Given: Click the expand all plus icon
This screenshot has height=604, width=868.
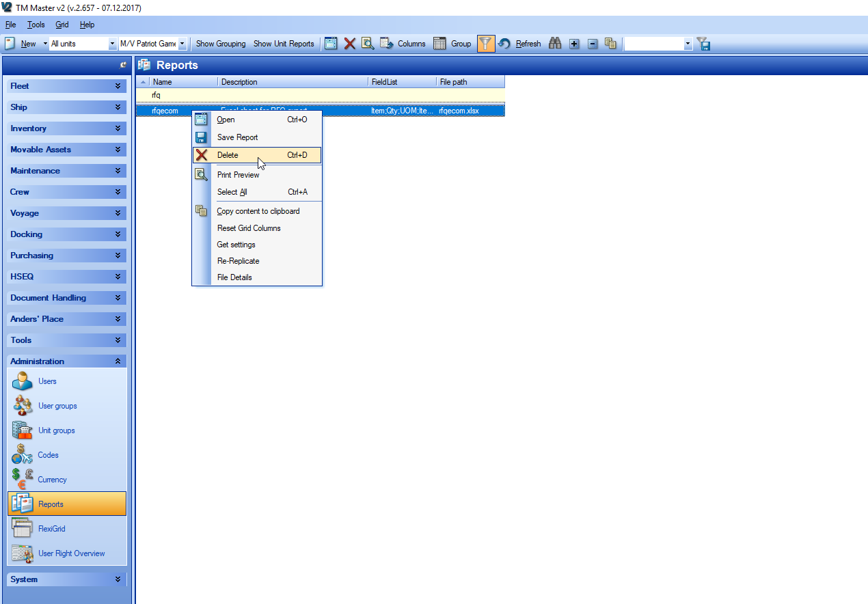Looking at the screenshot, I should [x=574, y=44].
